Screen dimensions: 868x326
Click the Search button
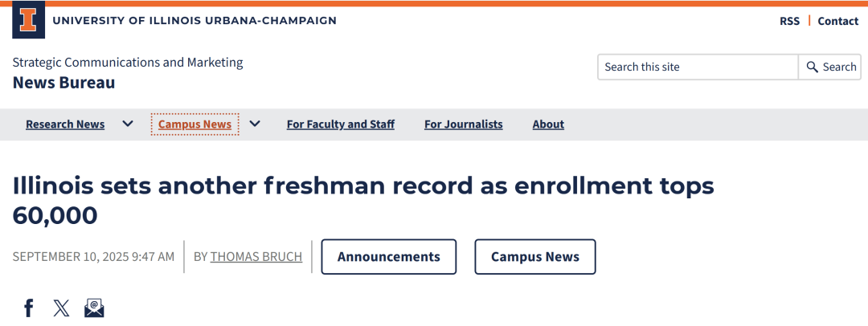tap(831, 67)
